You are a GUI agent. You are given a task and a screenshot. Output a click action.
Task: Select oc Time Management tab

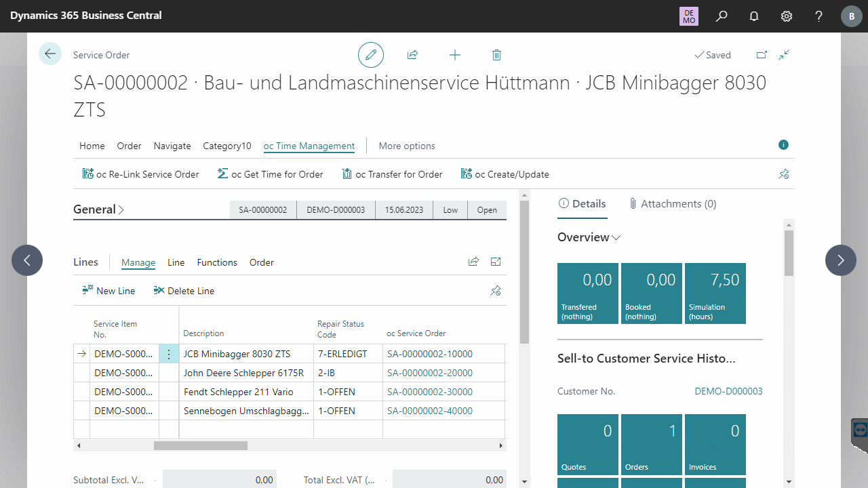coord(309,146)
